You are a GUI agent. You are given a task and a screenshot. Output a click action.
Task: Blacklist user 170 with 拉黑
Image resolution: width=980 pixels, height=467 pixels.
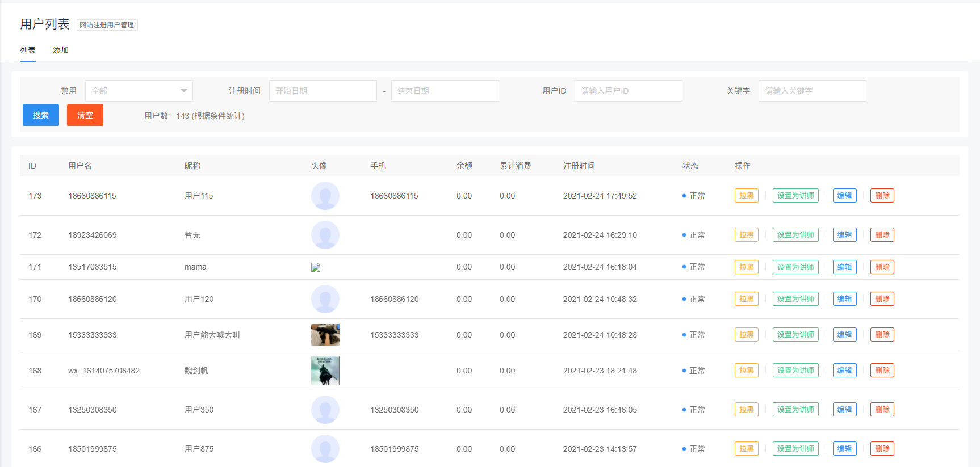(x=747, y=299)
